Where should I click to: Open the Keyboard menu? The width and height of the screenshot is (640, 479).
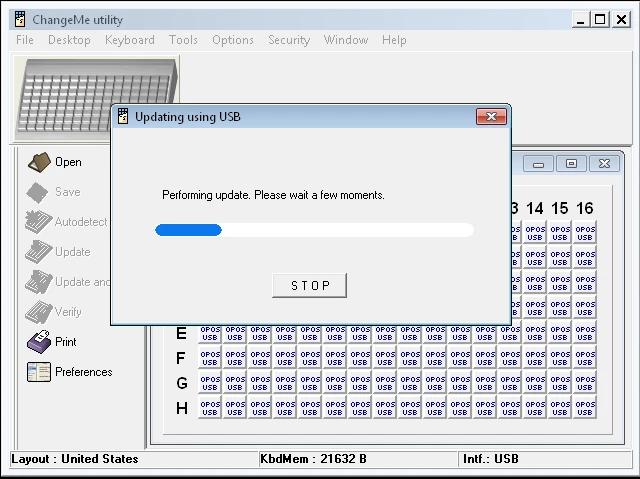130,40
